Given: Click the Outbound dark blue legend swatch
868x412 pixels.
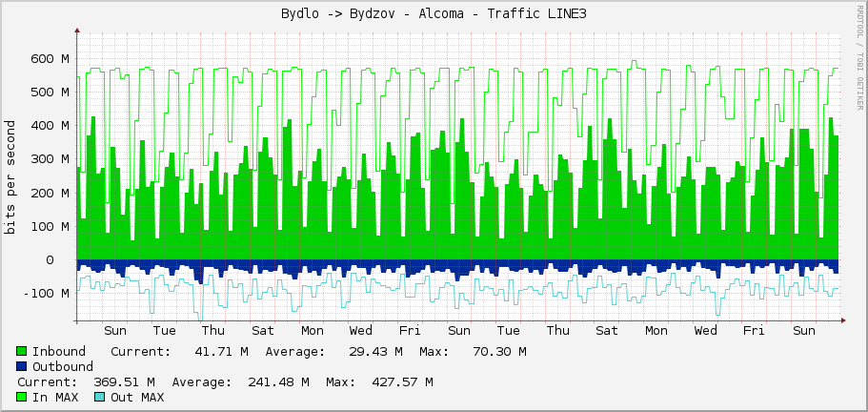Looking at the screenshot, I should click(x=22, y=366).
